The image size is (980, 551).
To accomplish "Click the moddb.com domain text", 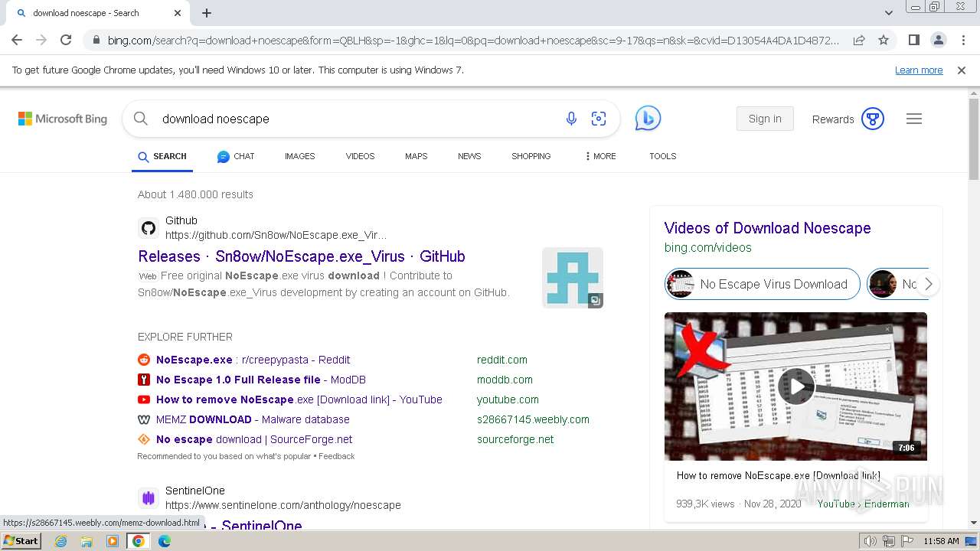I will click(505, 380).
